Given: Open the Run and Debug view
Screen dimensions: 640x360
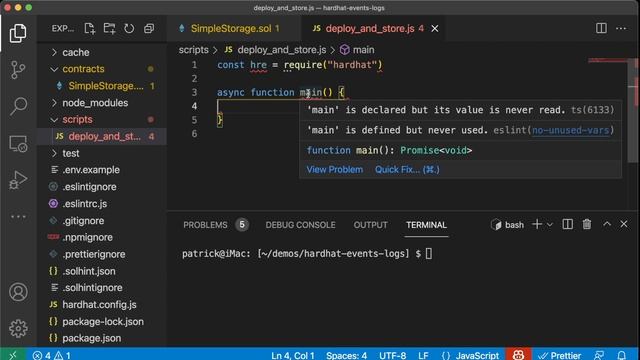Looking at the screenshot, I should 18,180.
